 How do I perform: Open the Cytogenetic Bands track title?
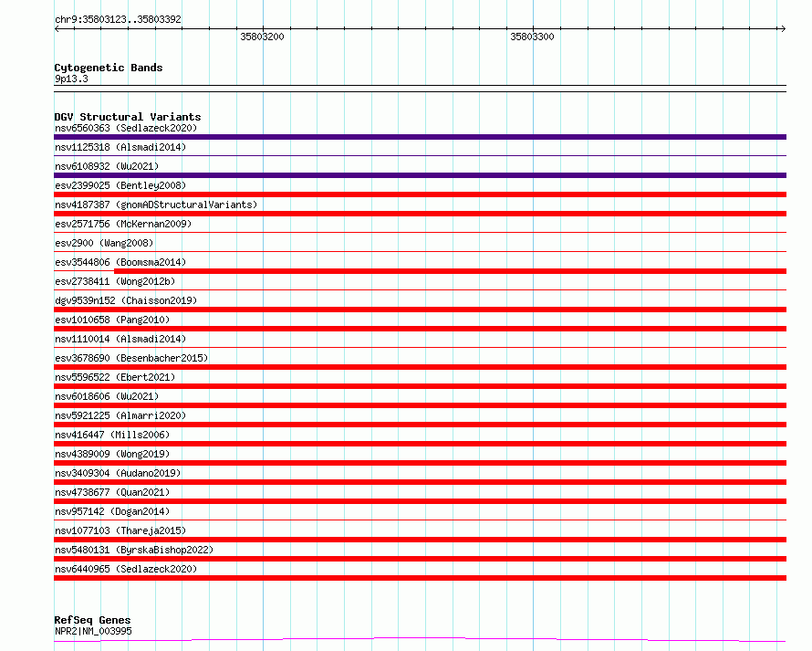tap(109, 68)
